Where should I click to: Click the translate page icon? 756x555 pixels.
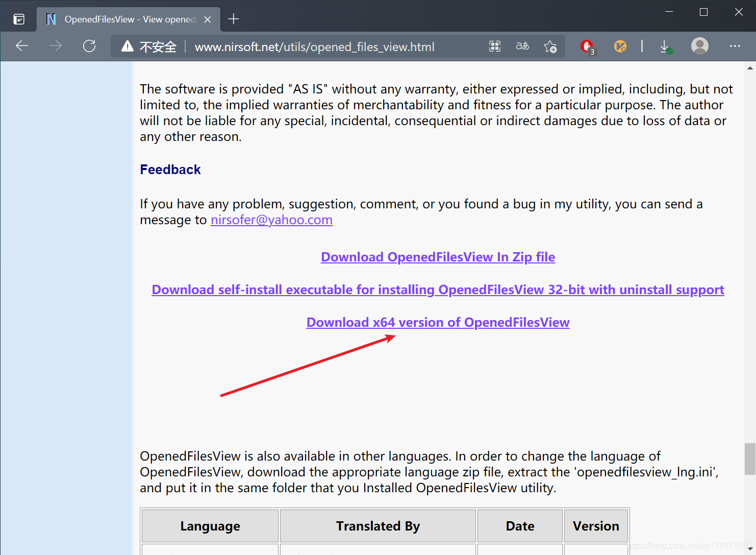coord(522,46)
